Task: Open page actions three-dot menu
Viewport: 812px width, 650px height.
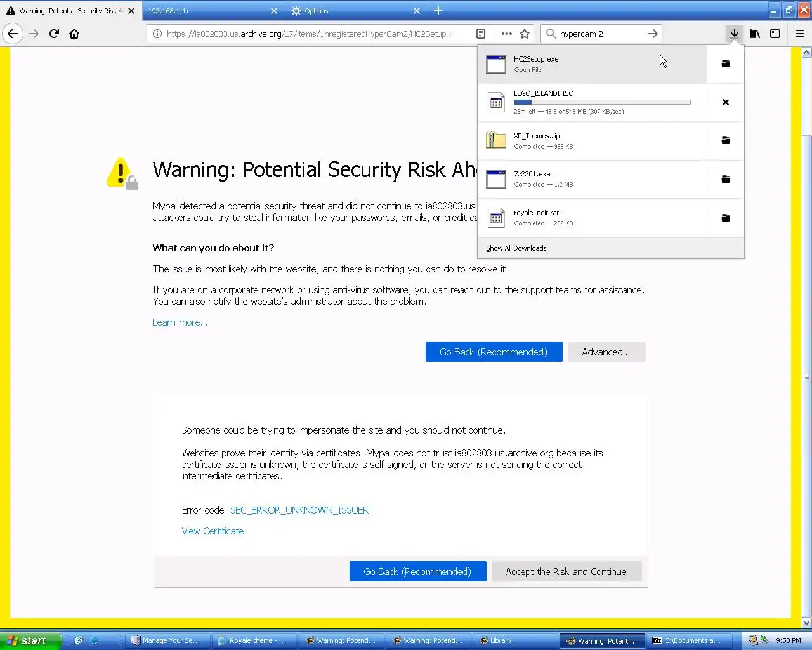Action: (506, 34)
